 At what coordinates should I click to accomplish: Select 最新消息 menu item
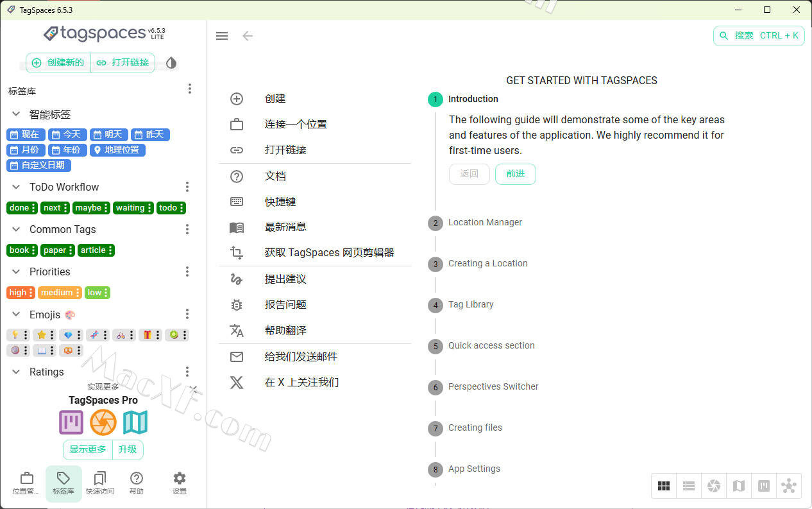click(x=315, y=227)
